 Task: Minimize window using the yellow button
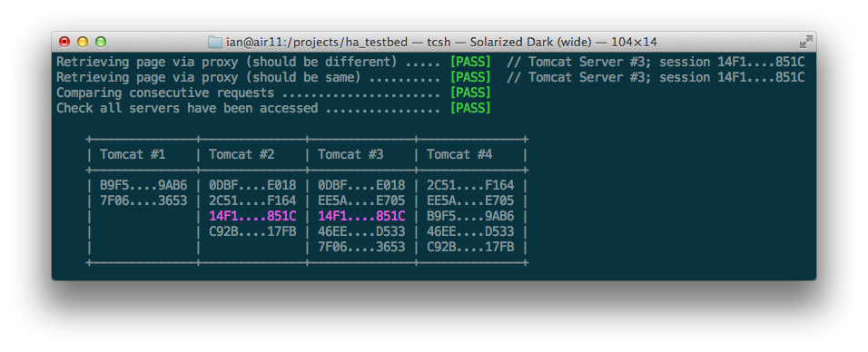click(x=83, y=42)
